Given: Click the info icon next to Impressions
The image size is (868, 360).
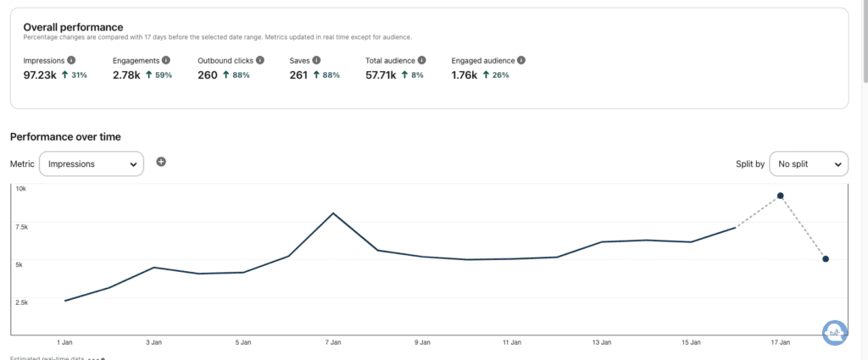Looking at the screenshot, I should click(x=71, y=60).
